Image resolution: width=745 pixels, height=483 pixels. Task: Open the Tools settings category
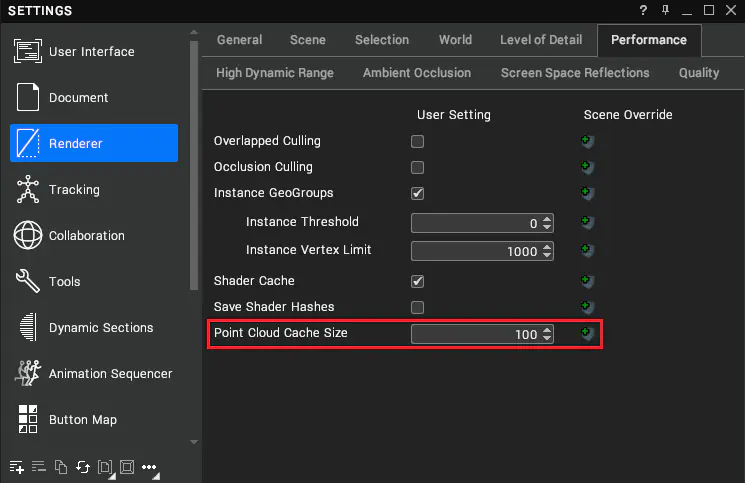pos(94,281)
